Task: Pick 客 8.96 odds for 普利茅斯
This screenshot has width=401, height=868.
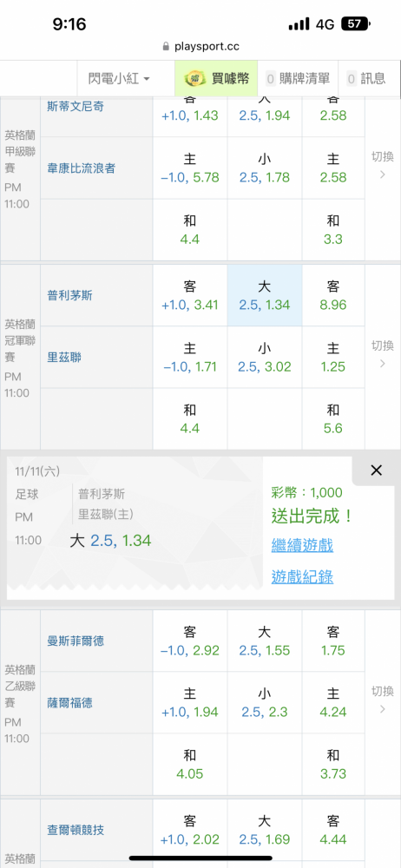Action: coord(333,296)
